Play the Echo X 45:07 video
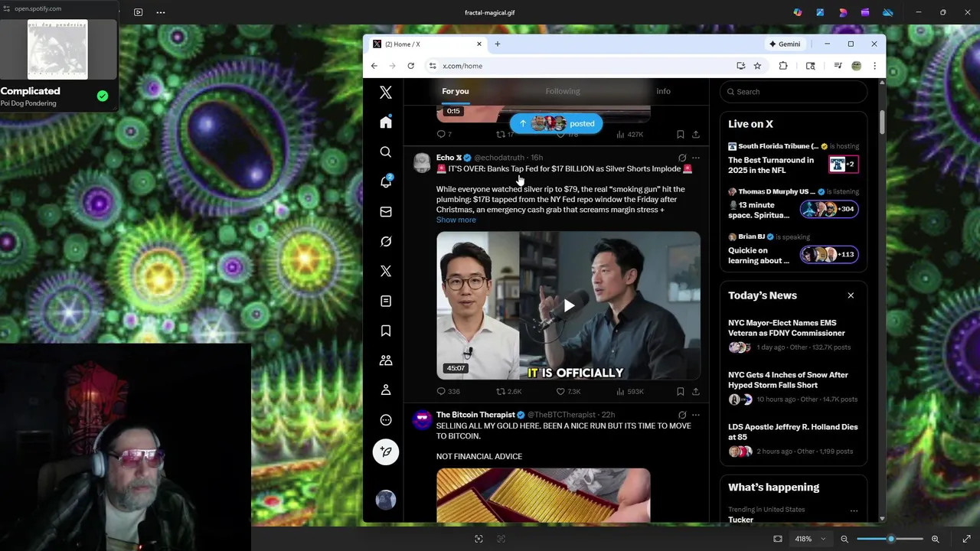The image size is (980, 551). pyautogui.click(x=568, y=306)
